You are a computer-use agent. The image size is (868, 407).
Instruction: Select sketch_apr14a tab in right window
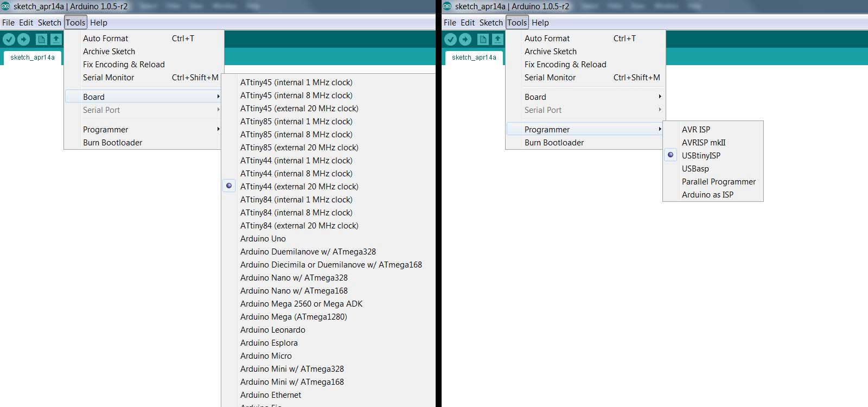(x=474, y=58)
